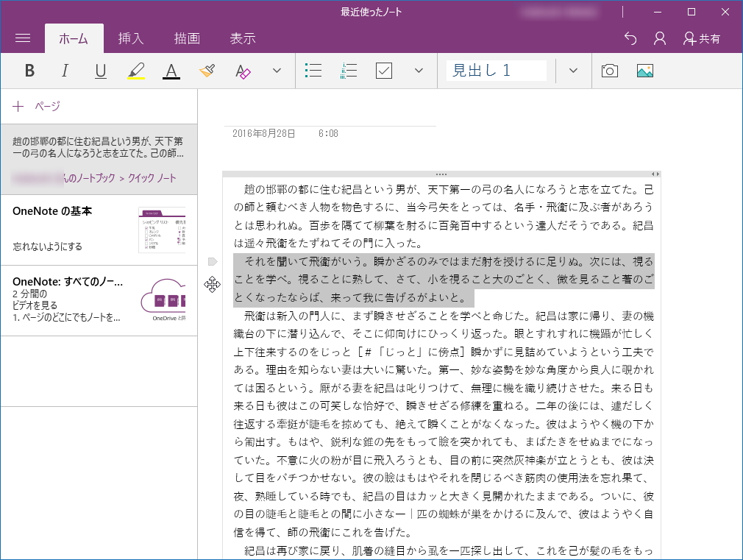Image resolution: width=743 pixels, height=560 pixels.
Task: Open the tag options dropdown next to the checkbox
Action: point(417,70)
